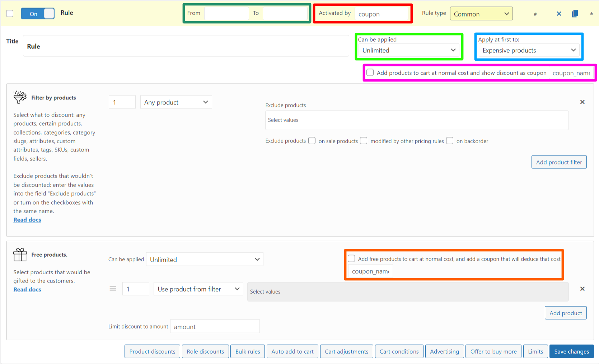The height and width of the screenshot is (364, 599).
Task: Check exclude on sale products
Action: tap(312, 141)
